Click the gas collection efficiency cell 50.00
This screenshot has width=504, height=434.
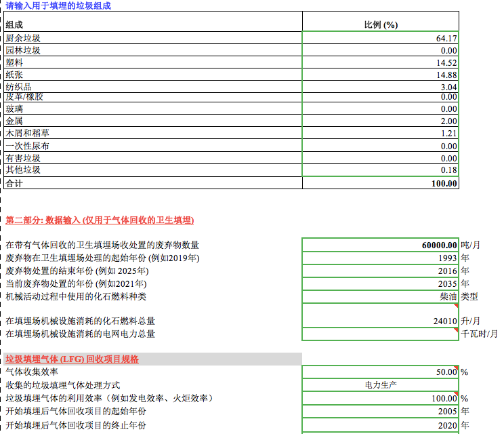pos(380,372)
